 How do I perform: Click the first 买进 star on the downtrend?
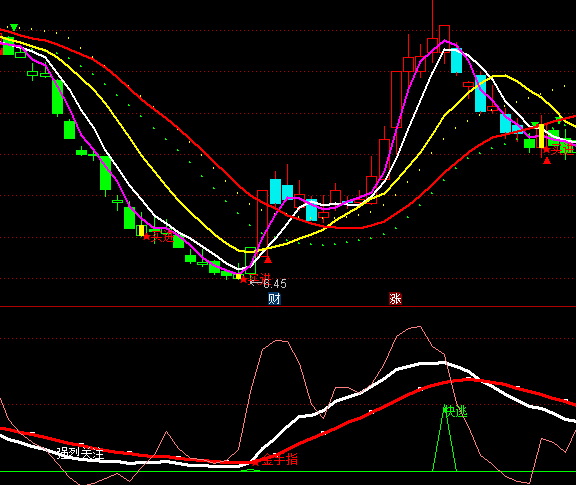point(146,237)
